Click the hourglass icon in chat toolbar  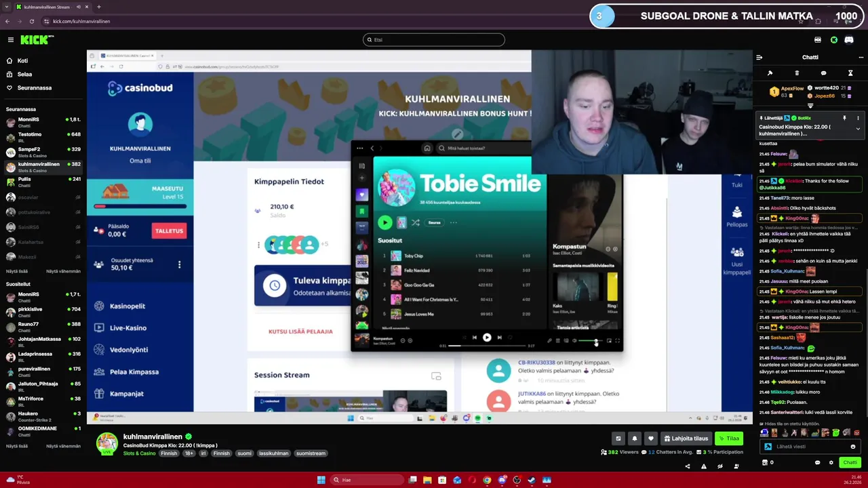click(x=850, y=73)
